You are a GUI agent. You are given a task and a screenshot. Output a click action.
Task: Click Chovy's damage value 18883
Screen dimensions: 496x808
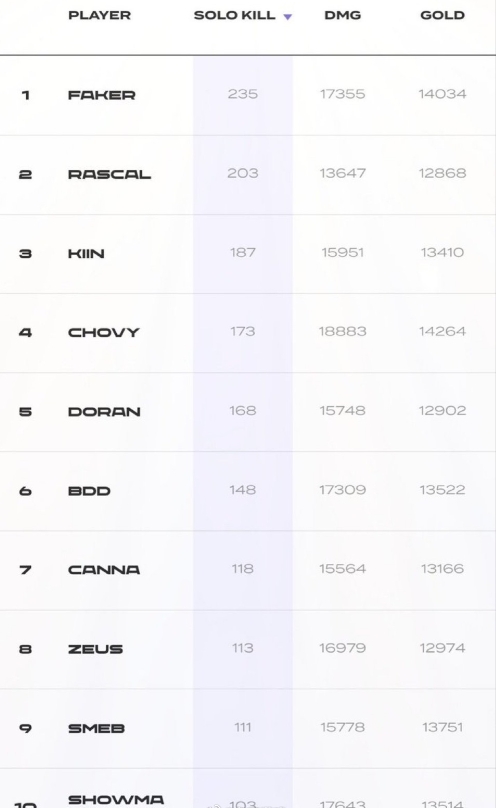pos(343,331)
